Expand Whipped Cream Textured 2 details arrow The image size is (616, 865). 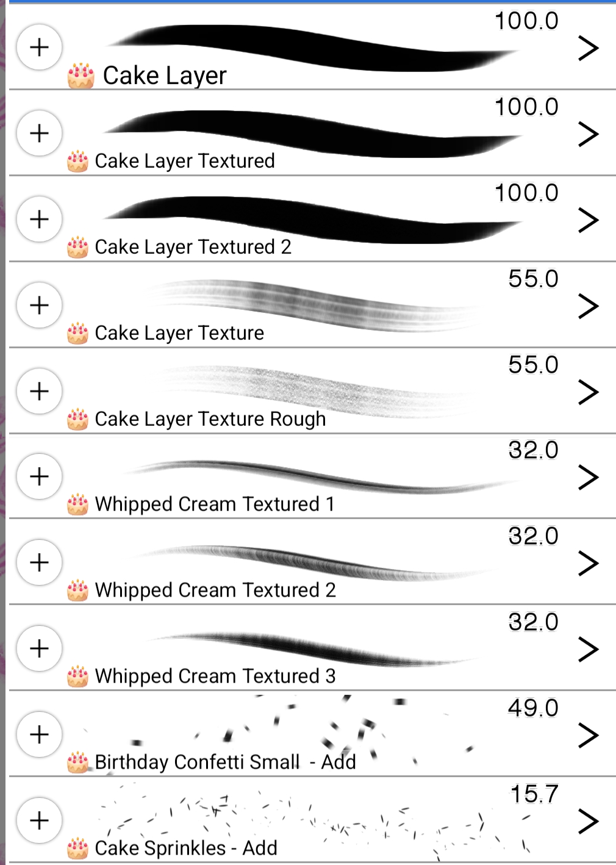click(x=588, y=563)
